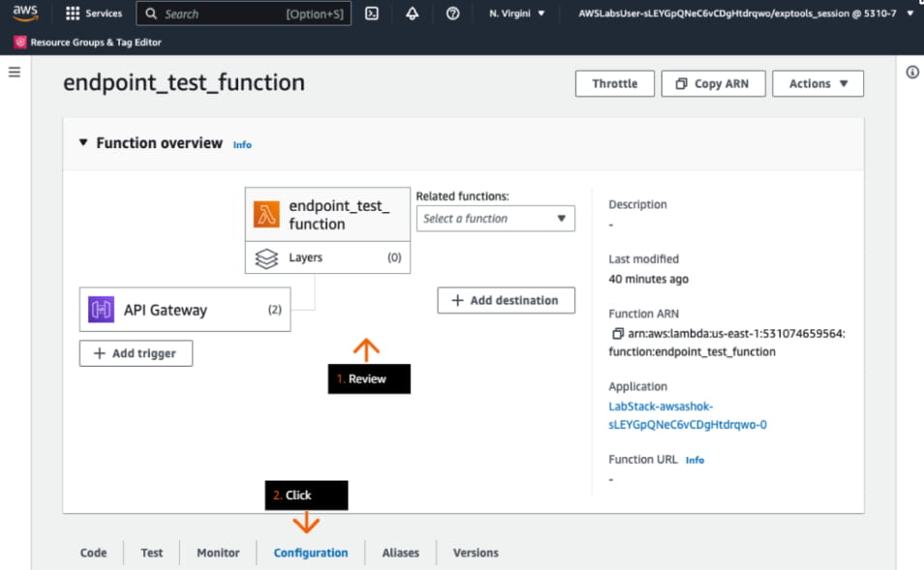Screen dimensions: 924x570
Task: Click the endpoint_test_function page heading
Action: tap(184, 83)
